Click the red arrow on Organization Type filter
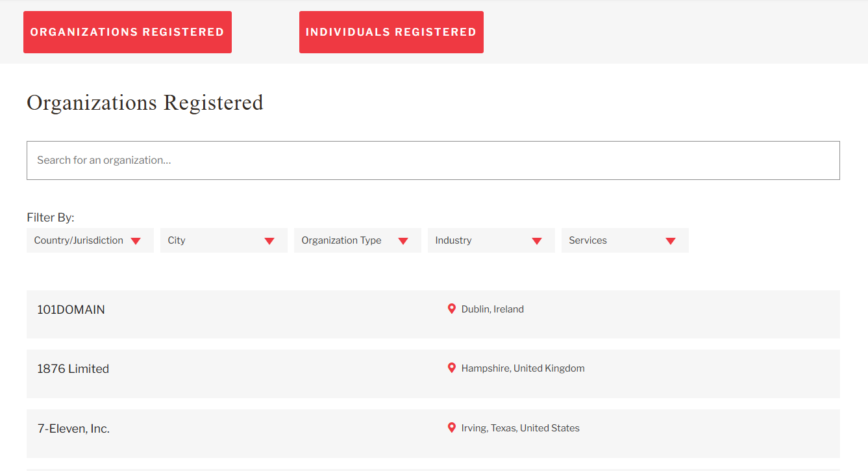Viewport: 868px width, 471px height. pos(403,241)
